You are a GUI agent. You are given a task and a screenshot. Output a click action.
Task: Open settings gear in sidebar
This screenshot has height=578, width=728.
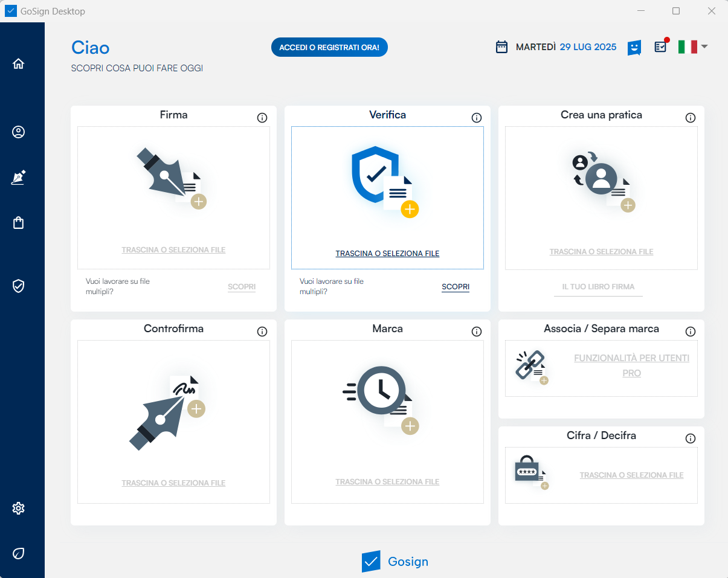coord(19,509)
